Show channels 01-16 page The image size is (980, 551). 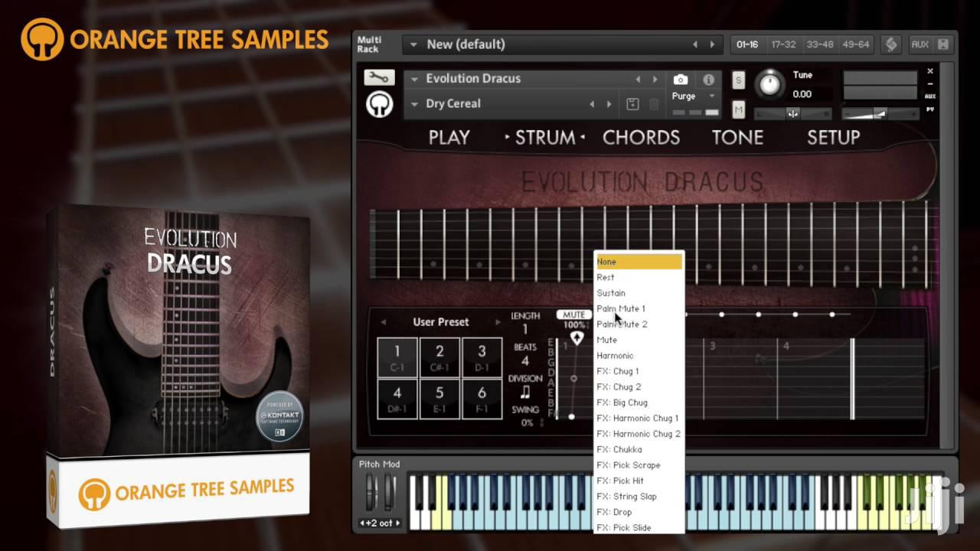coord(747,44)
